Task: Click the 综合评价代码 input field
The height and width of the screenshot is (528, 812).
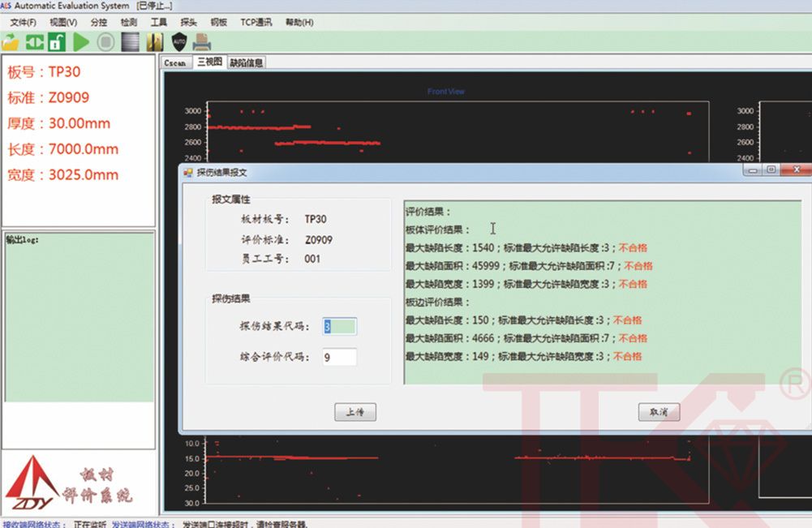Action: (339, 357)
